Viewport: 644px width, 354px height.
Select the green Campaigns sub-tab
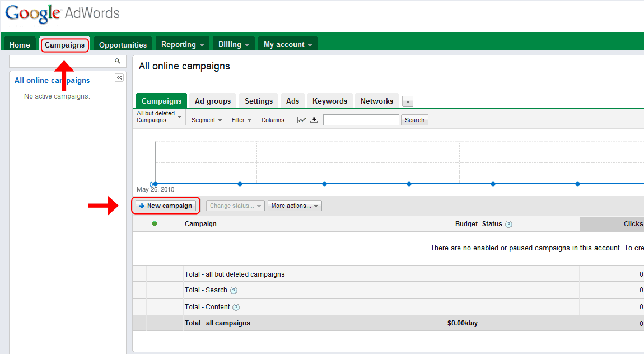[161, 101]
